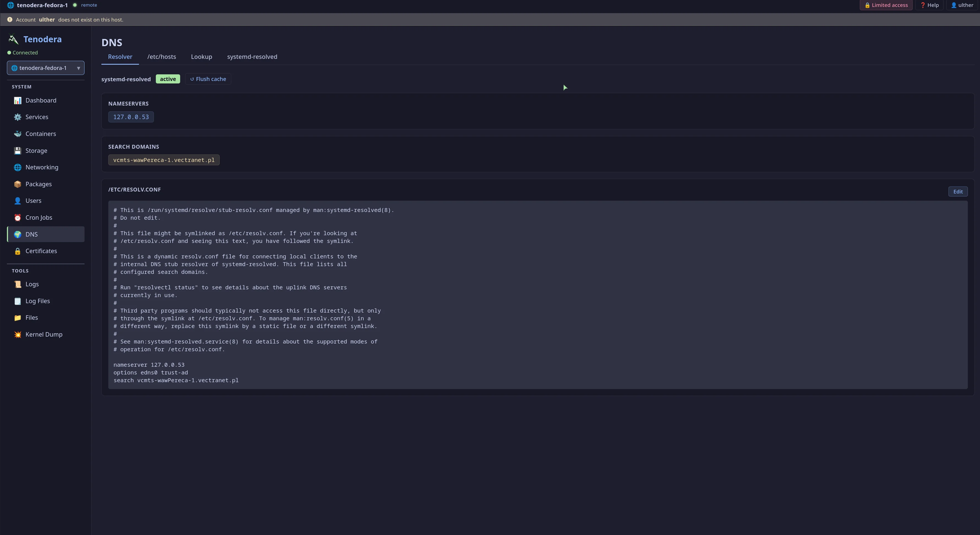This screenshot has height=535, width=980.
Task: Open the tenodera-fedora-1 host dropdown
Action: pyautogui.click(x=46, y=68)
